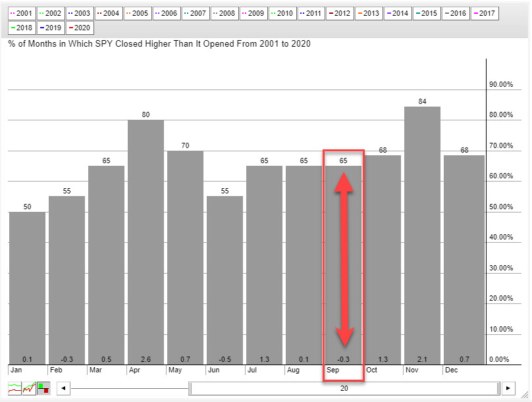This screenshot has width=532, height=402.
Task: Click the 90.00% axis label
Action: coord(501,84)
